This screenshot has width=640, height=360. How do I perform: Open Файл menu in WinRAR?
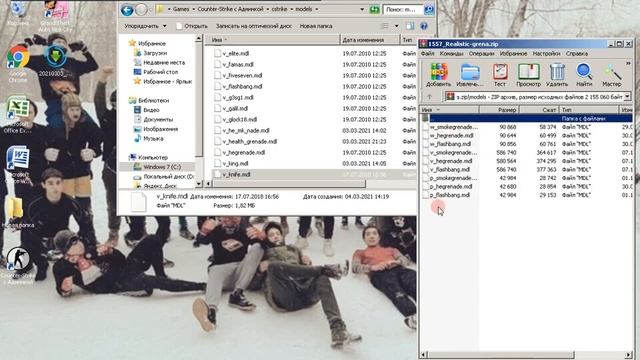(427, 53)
